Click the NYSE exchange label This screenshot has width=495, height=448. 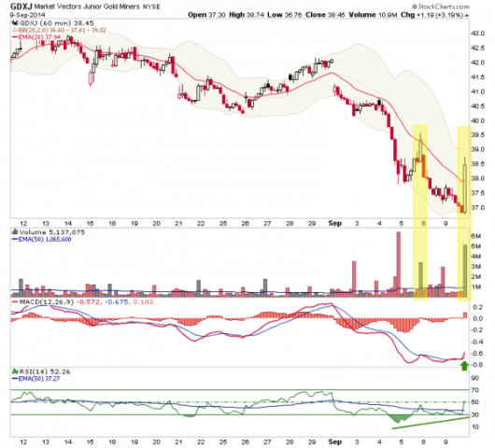click(x=151, y=7)
